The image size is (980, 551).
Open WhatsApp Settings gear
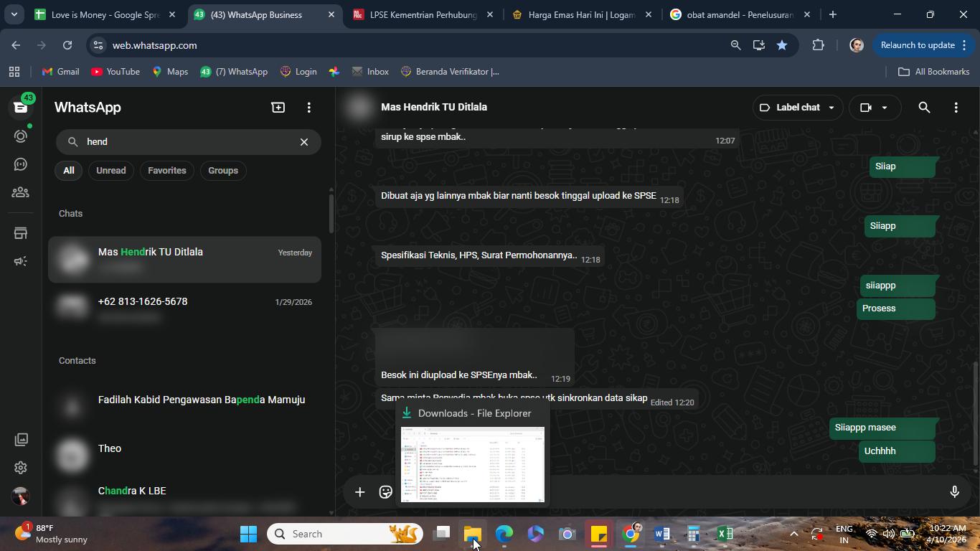point(21,468)
